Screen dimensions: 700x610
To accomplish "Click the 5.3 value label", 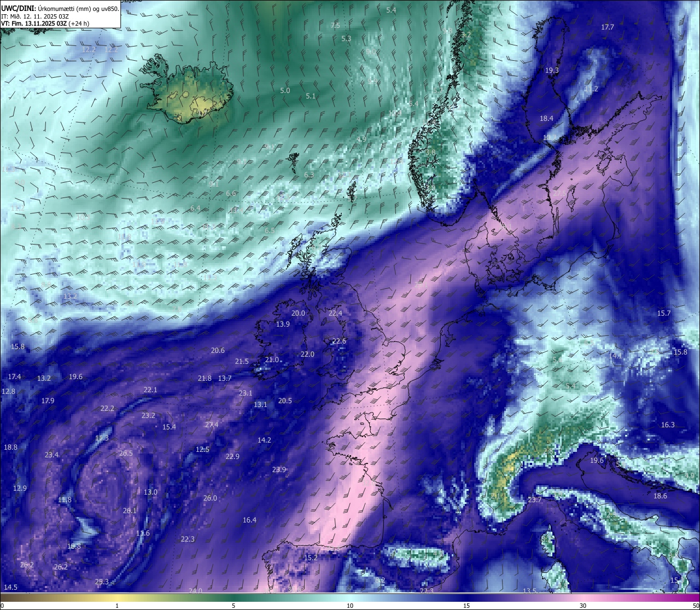I will click(346, 38).
